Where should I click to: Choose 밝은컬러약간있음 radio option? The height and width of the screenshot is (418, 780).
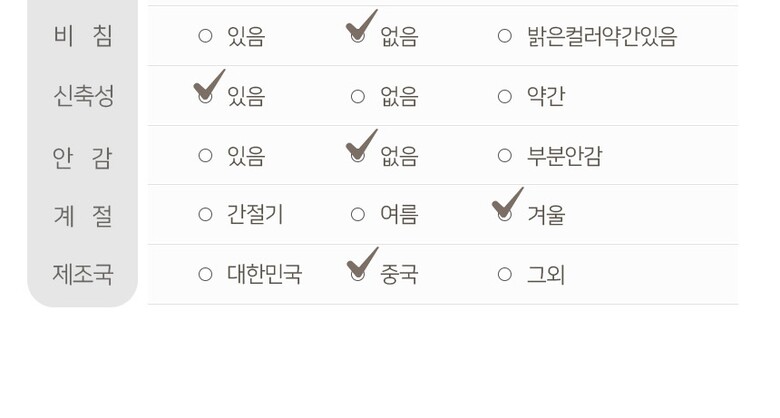tap(505, 37)
